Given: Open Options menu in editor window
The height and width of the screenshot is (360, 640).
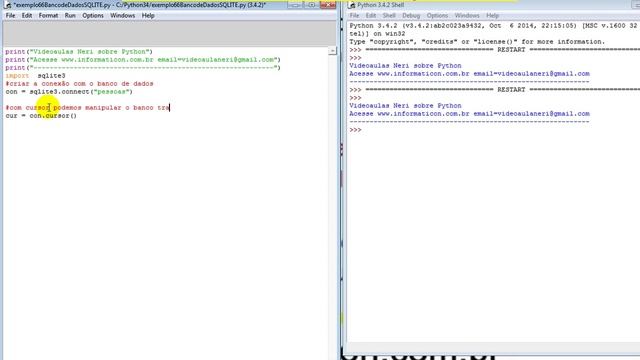Looking at the screenshot, I should point(93,16).
